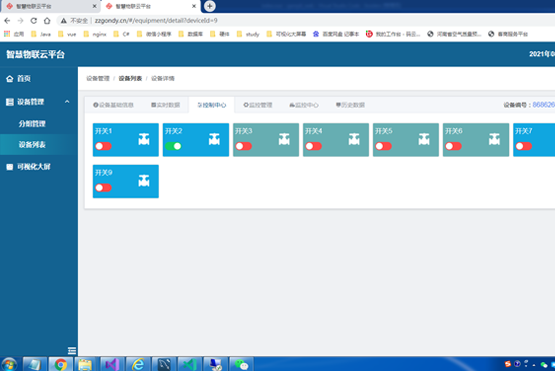Viewport: 555px width, 371px height.
Task: Open the 监控管理 tab
Action: pyautogui.click(x=258, y=105)
